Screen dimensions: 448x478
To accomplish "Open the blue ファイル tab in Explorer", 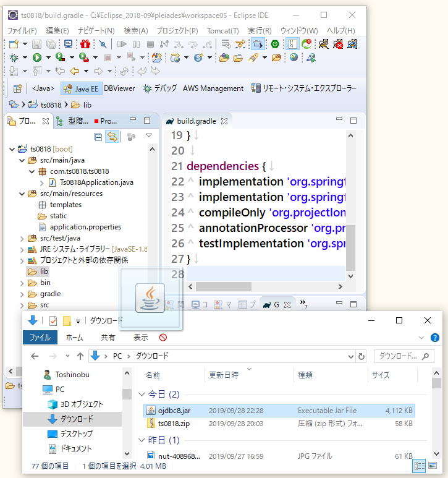I will pyautogui.click(x=40, y=338).
